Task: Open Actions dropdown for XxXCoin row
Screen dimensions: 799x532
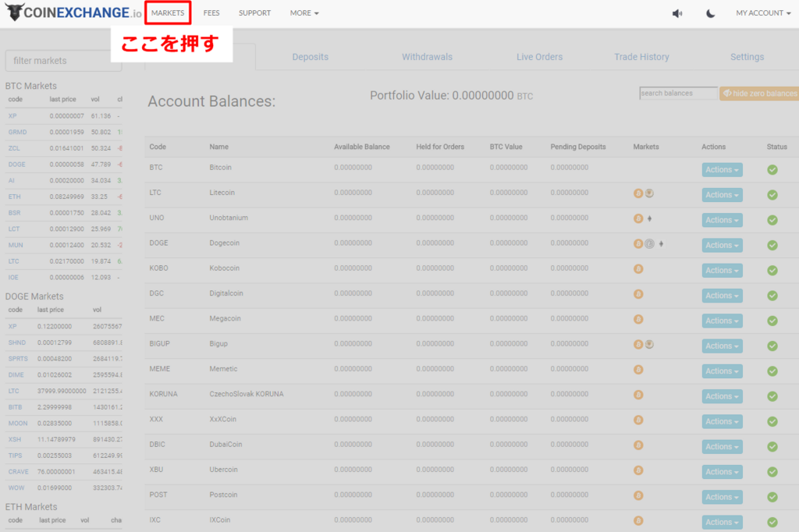Action: 722,421
